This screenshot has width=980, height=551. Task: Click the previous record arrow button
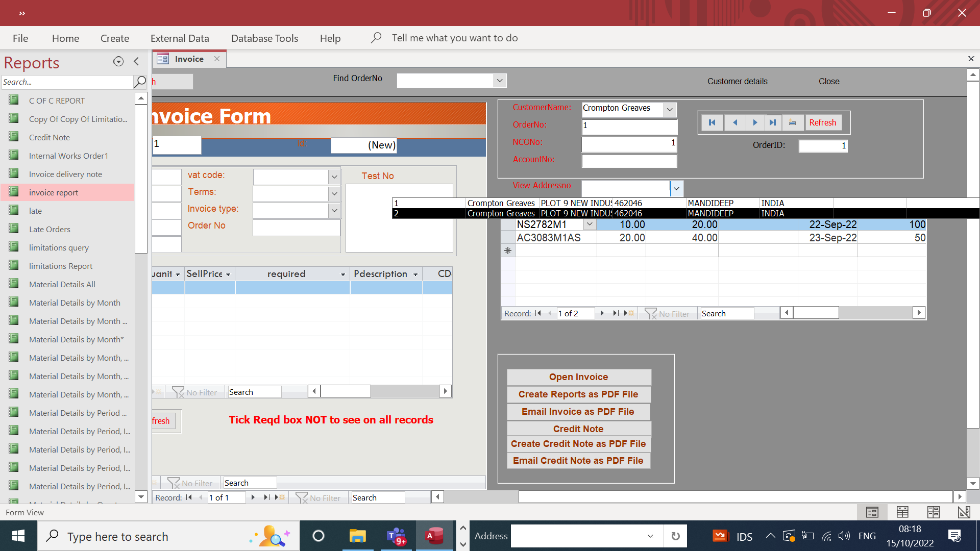pos(734,122)
